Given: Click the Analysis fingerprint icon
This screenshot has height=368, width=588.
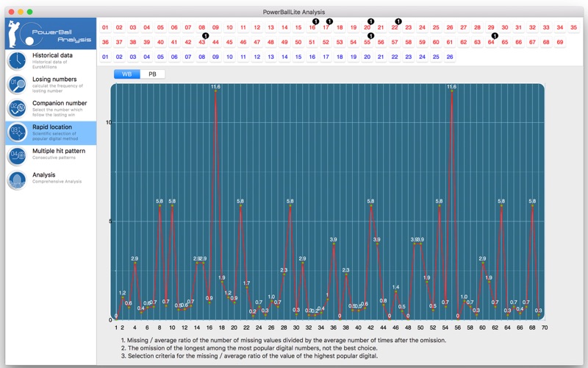Looking at the screenshot, I should (x=17, y=180).
